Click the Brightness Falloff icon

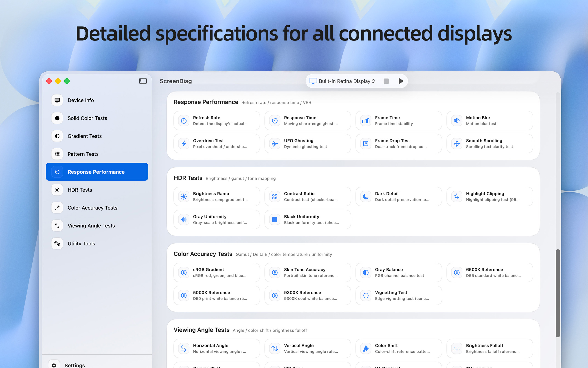click(457, 348)
